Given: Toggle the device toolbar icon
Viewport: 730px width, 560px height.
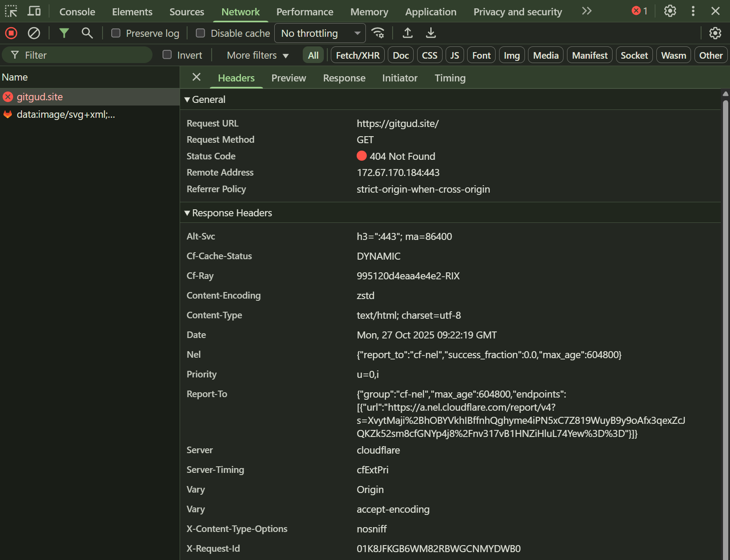Looking at the screenshot, I should click(x=34, y=11).
